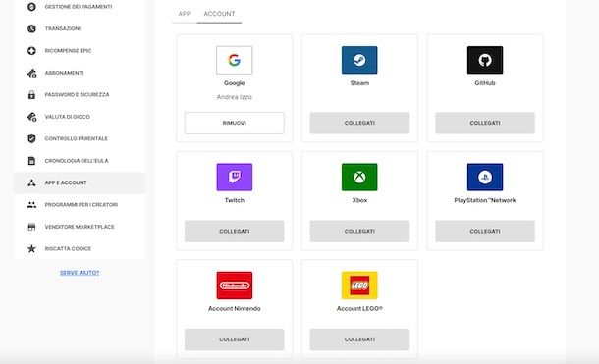Click the Google label text
The width and height of the screenshot is (599, 364).
click(234, 83)
